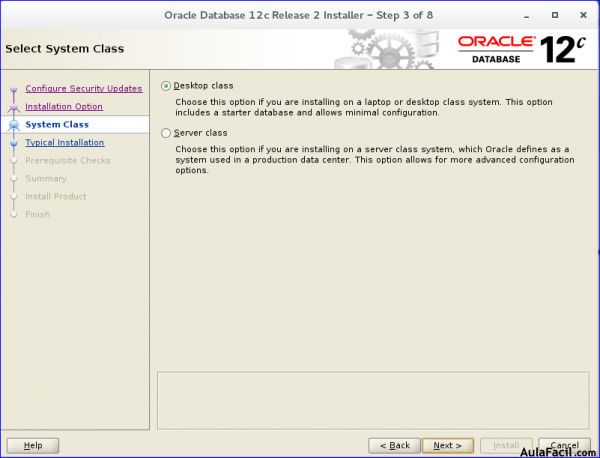
Task: Click the Summary step text
Action: click(46, 178)
